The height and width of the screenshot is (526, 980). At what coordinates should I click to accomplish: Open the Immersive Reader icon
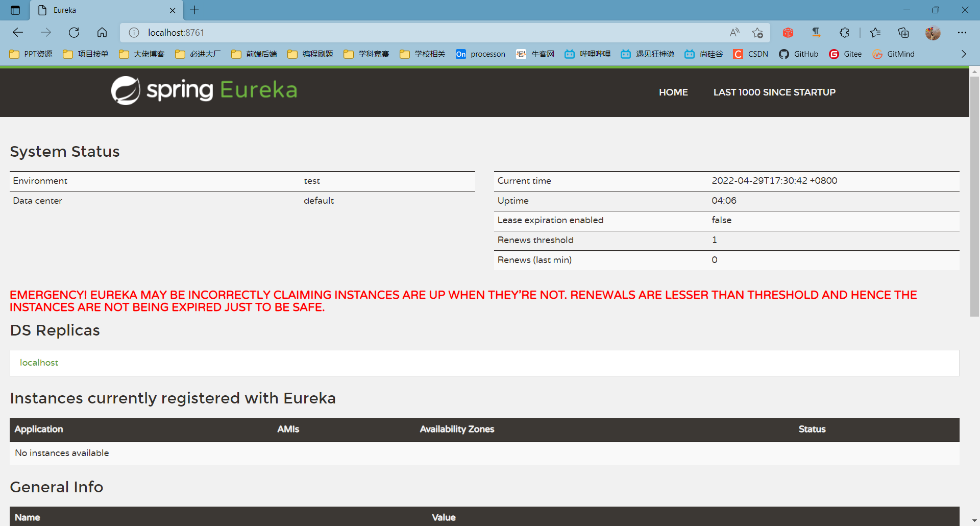click(816, 32)
